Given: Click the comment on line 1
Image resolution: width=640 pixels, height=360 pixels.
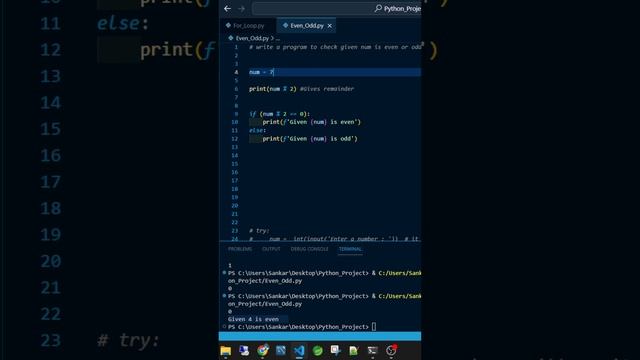Looking at the screenshot, I should pyautogui.click(x=335, y=47).
